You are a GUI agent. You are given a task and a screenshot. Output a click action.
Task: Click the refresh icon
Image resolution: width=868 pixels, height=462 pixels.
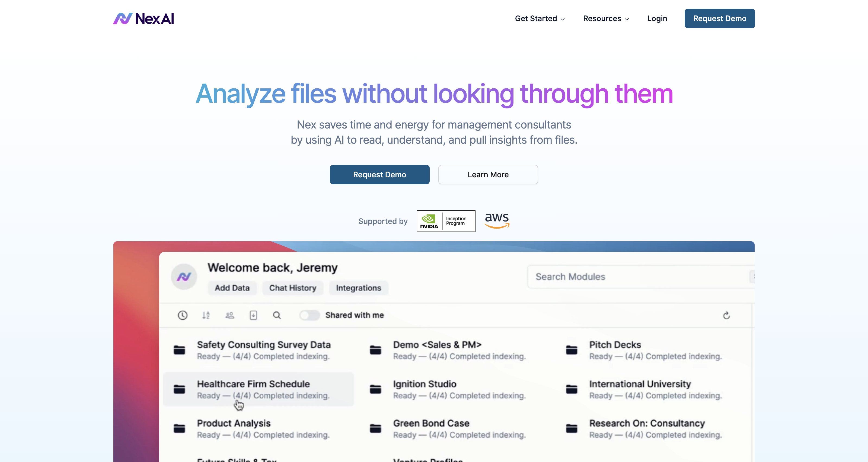point(726,316)
